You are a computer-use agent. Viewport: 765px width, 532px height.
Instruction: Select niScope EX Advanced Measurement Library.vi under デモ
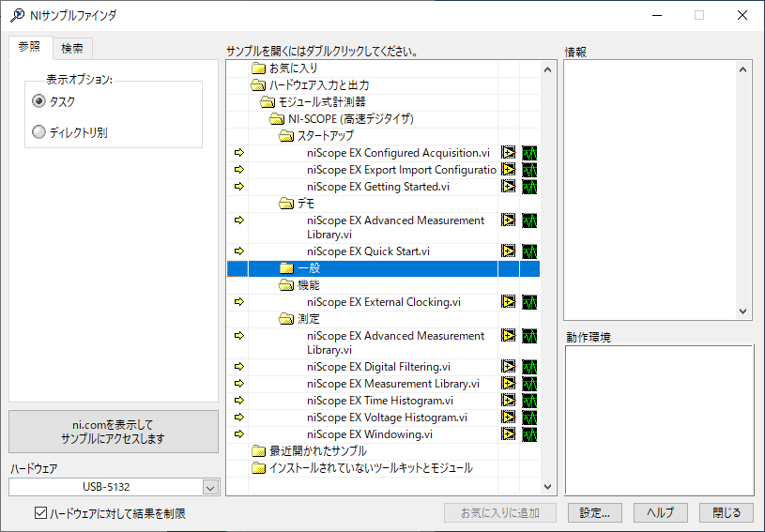tap(396, 227)
